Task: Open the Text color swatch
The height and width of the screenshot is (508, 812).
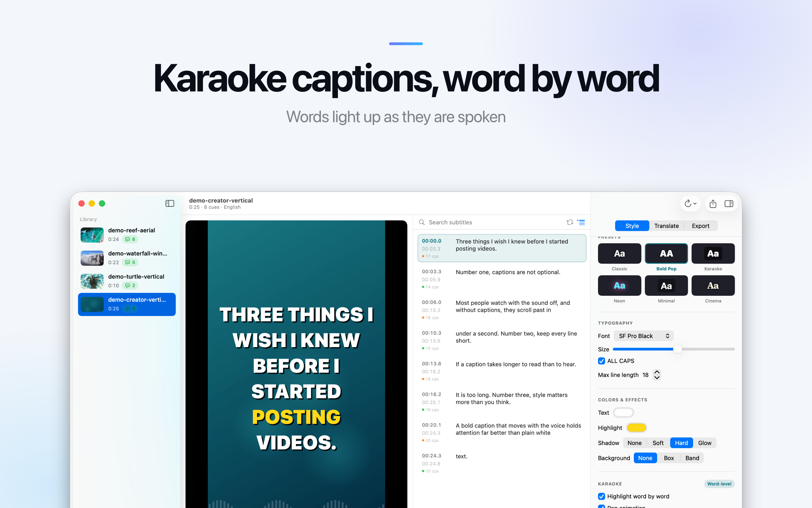Action: click(x=623, y=413)
